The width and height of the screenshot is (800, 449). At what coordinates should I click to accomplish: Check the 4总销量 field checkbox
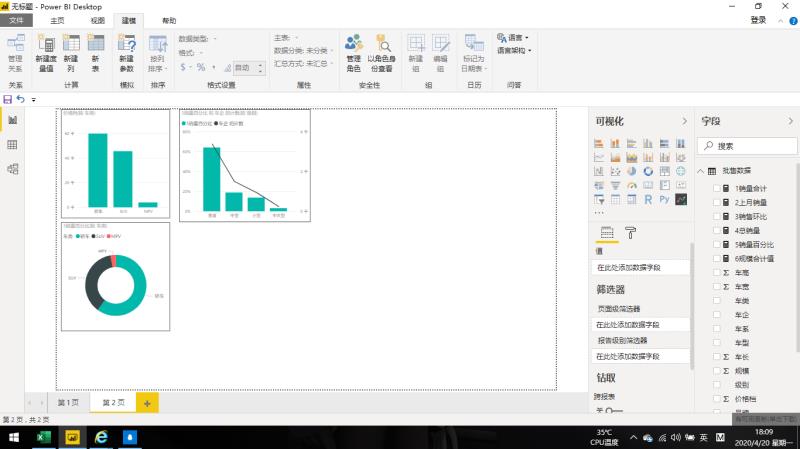point(717,231)
